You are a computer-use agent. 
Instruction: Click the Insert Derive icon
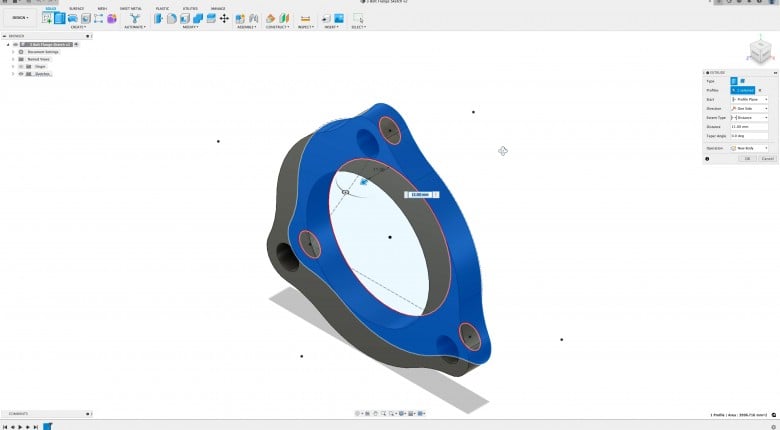click(x=326, y=18)
